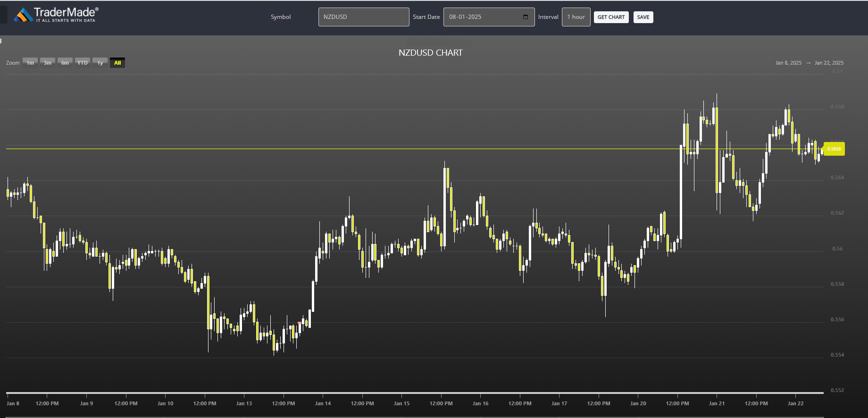Screen dimensions: 868x418
Task: Click the TraderMade logo
Action: coord(56,15)
